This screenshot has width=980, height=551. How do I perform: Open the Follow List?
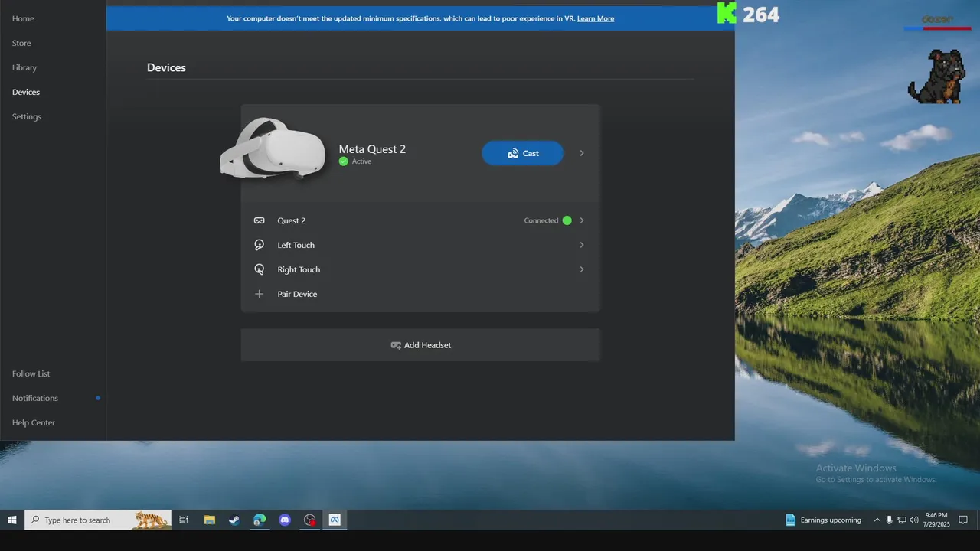pos(31,373)
